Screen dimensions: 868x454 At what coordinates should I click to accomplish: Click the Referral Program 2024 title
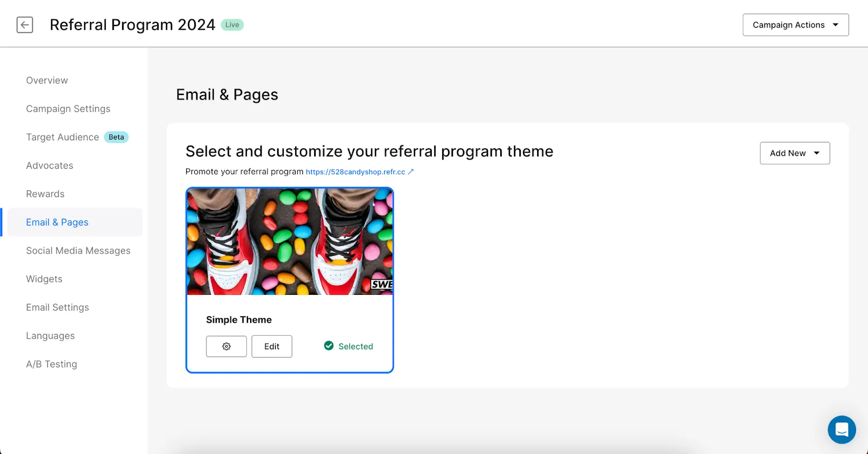click(x=132, y=25)
